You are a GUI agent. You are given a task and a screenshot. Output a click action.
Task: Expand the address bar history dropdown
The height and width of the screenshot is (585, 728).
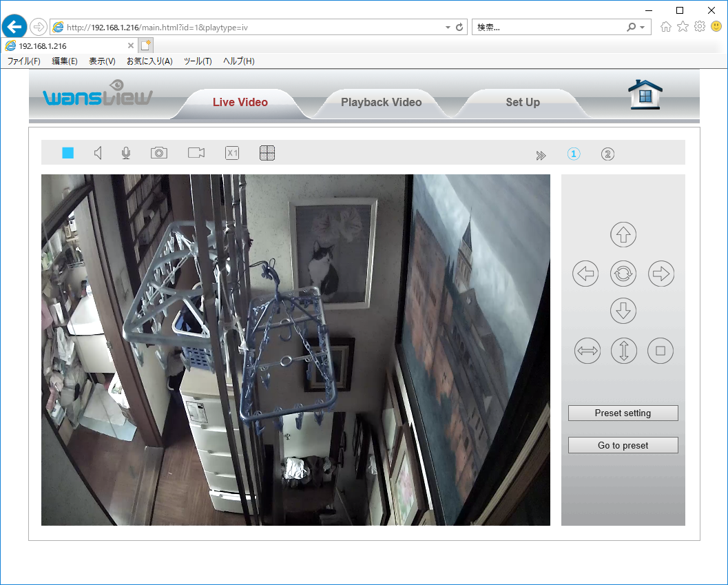click(448, 28)
